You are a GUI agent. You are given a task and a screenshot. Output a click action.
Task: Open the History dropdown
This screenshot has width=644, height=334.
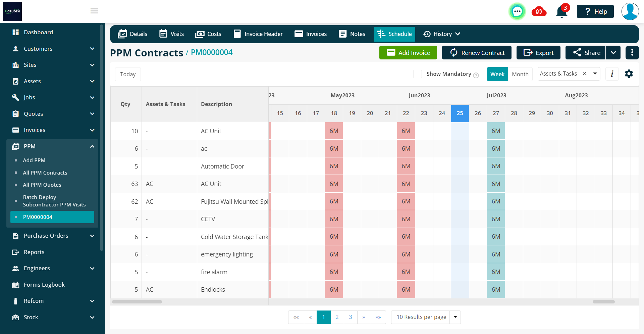(x=442, y=34)
